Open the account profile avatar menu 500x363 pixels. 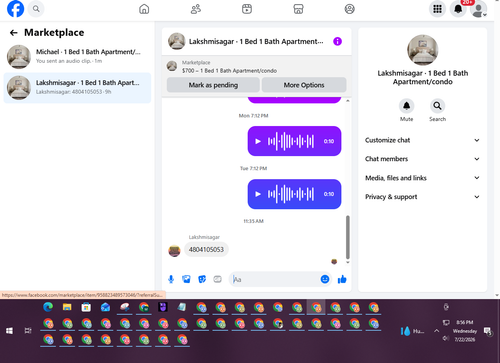pos(478,9)
